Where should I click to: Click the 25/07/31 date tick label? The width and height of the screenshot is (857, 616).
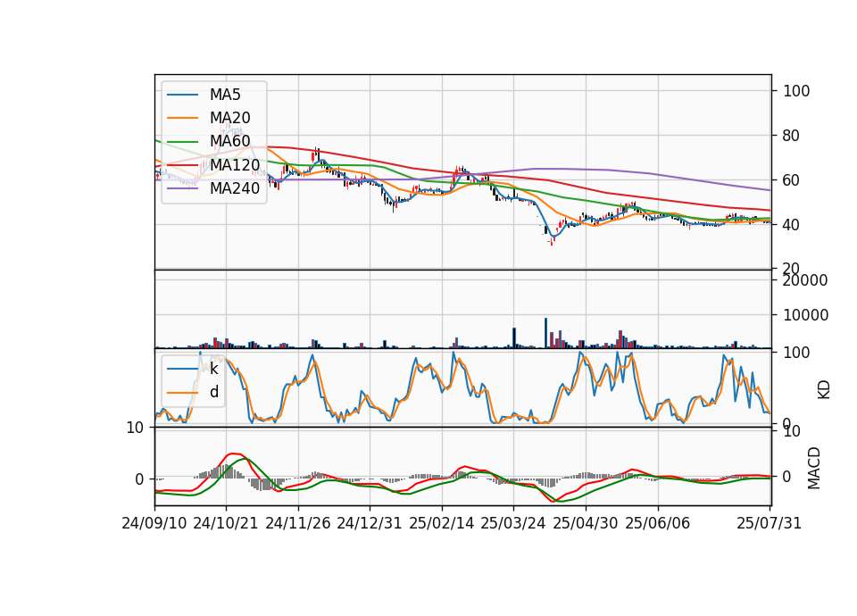769,523
